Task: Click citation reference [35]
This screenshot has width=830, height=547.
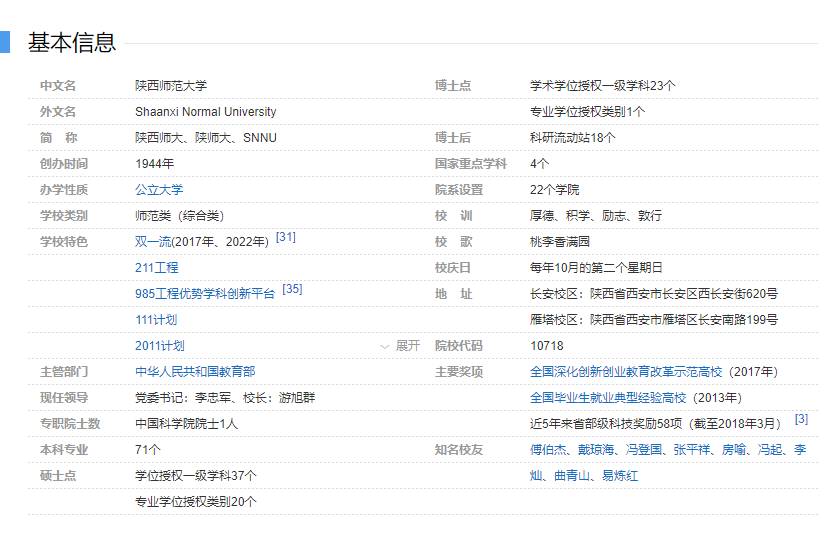Action: click(x=292, y=290)
